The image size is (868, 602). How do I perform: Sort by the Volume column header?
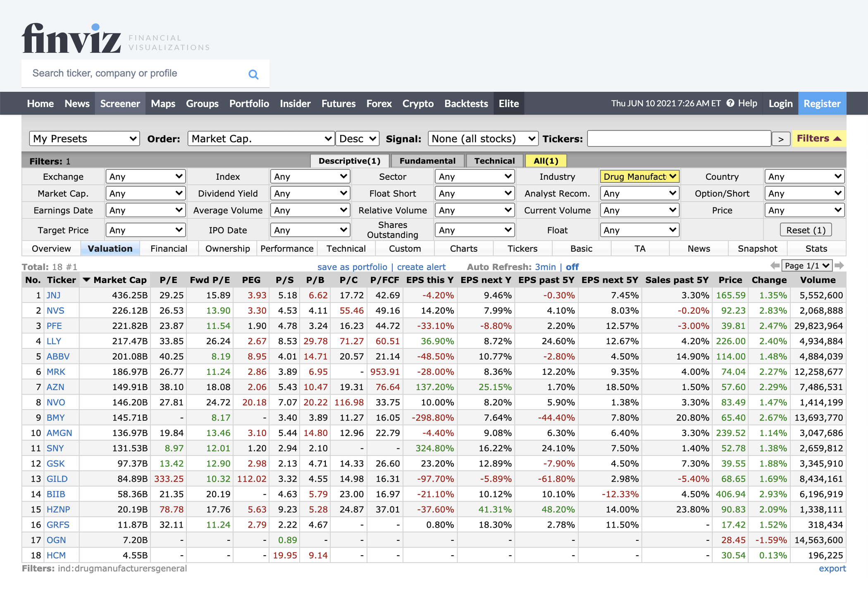[x=818, y=280]
